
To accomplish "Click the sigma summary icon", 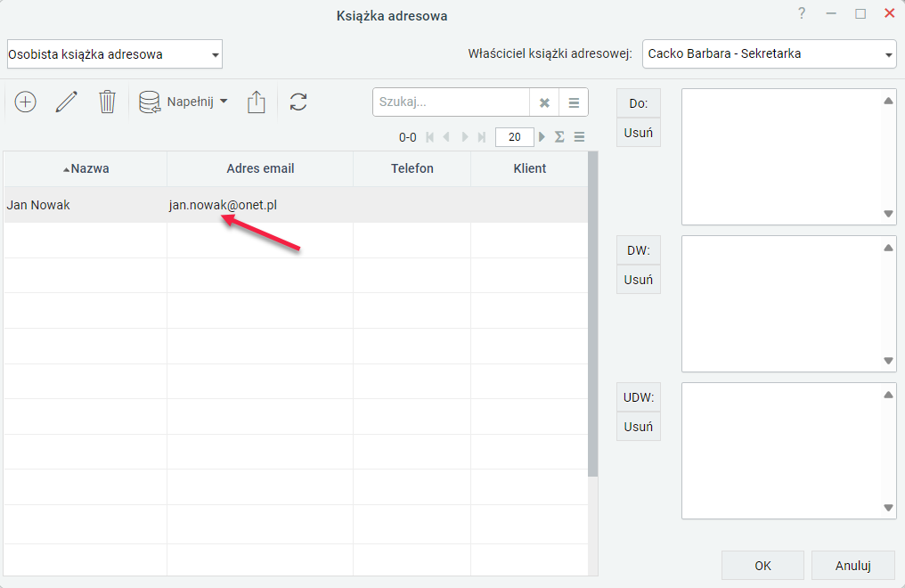I will tap(559, 137).
